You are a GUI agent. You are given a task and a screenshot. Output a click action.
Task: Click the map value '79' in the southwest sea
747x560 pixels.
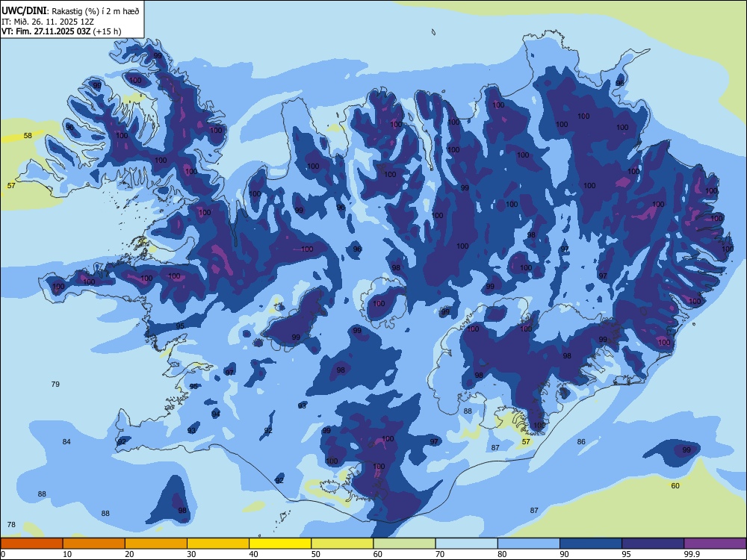click(x=55, y=385)
